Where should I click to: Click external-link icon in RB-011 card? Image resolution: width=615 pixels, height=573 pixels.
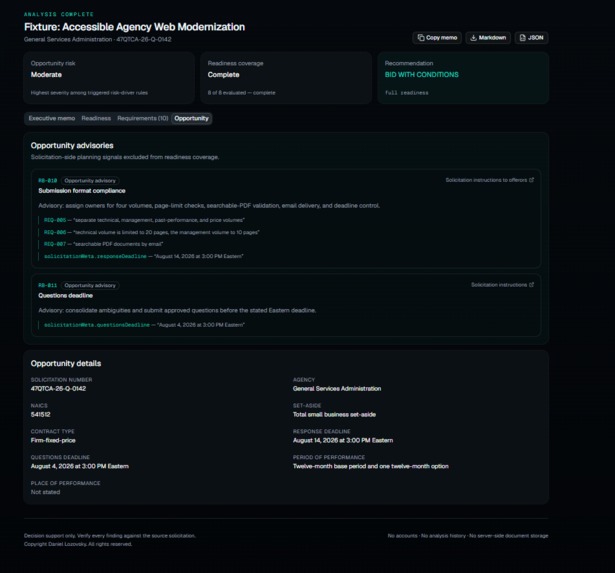pos(531,285)
